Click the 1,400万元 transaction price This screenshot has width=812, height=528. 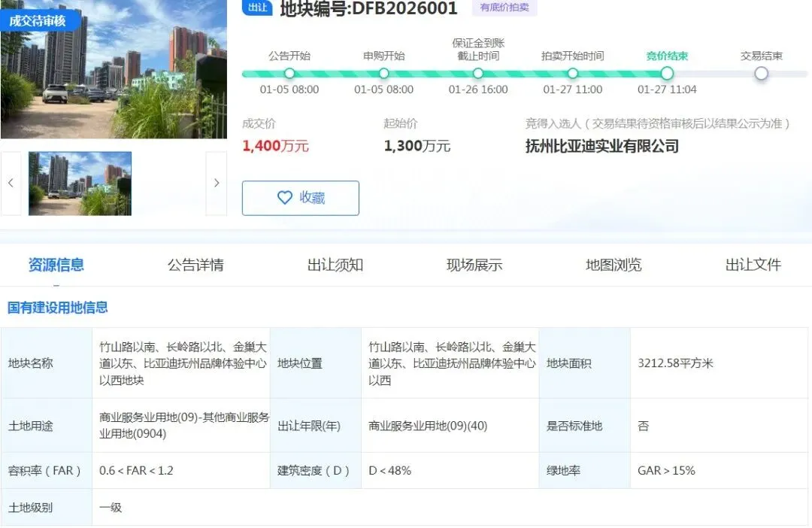275,146
